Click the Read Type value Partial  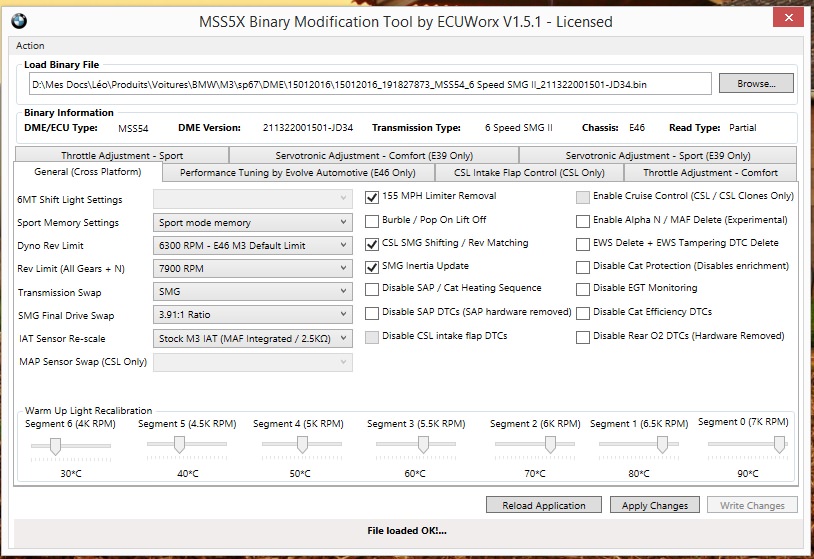742,128
